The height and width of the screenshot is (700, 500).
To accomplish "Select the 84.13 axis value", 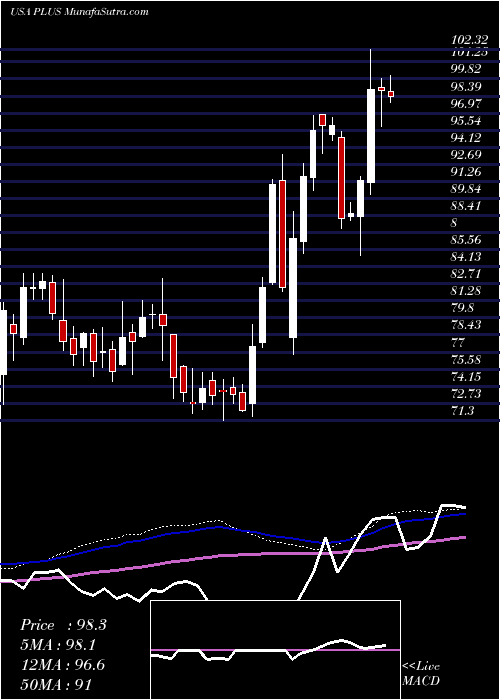I will coord(467,257).
